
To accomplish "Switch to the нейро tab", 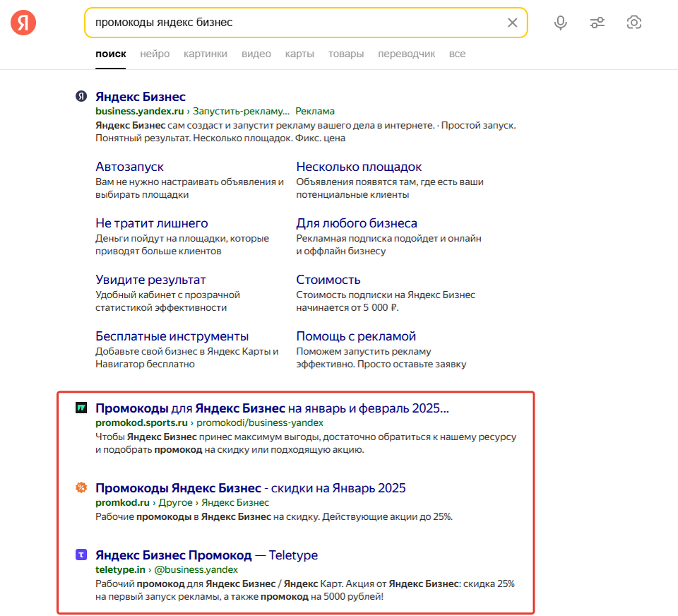I will click(155, 54).
